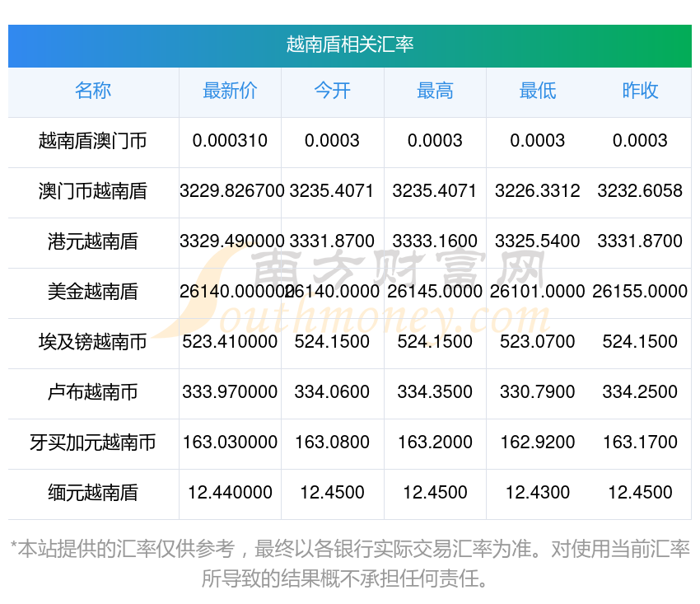Click the 163.2000 highest value

click(x=435, y=442)
